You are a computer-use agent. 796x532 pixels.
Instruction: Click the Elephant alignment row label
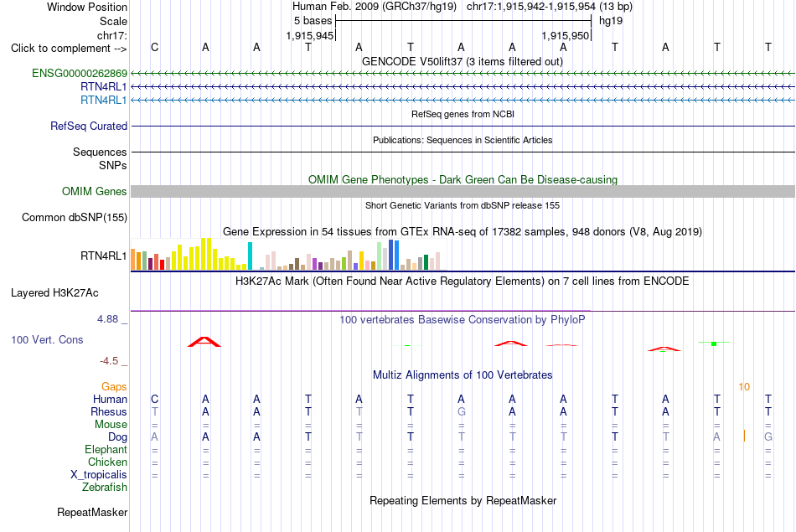tap(106, 449)
